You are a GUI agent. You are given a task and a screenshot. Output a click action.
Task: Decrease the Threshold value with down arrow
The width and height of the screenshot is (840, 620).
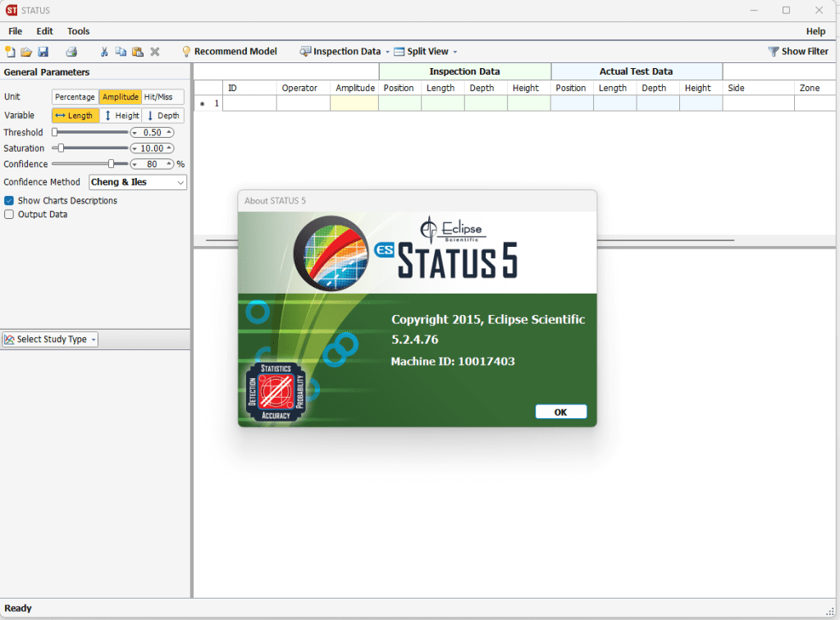coord(135,132)
